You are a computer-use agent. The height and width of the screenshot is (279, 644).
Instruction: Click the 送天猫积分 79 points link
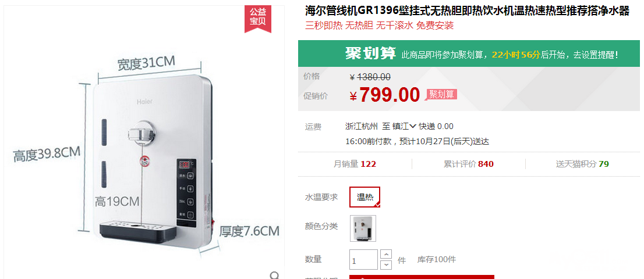[582, 164]
